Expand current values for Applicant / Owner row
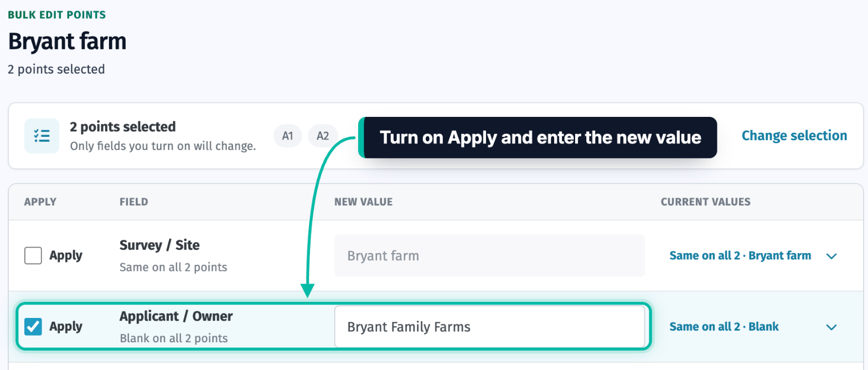 click(x=831, y=327)
